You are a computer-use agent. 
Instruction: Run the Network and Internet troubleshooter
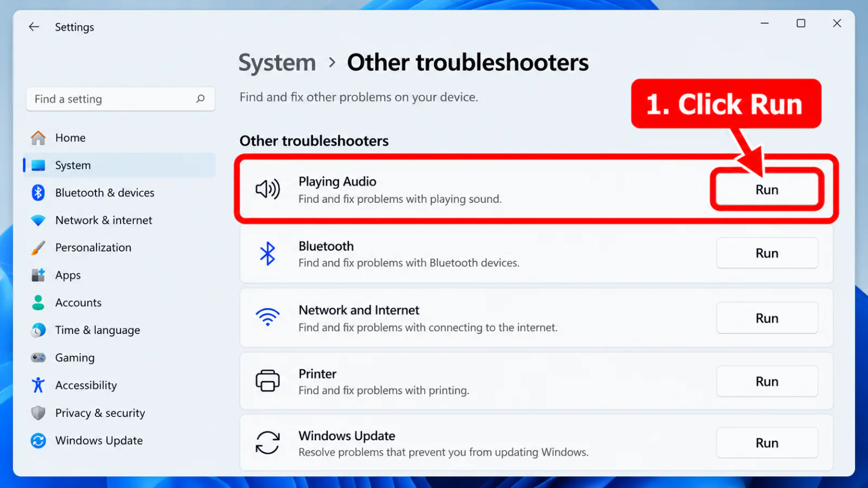pyautogui.click(x=767, y=318)
